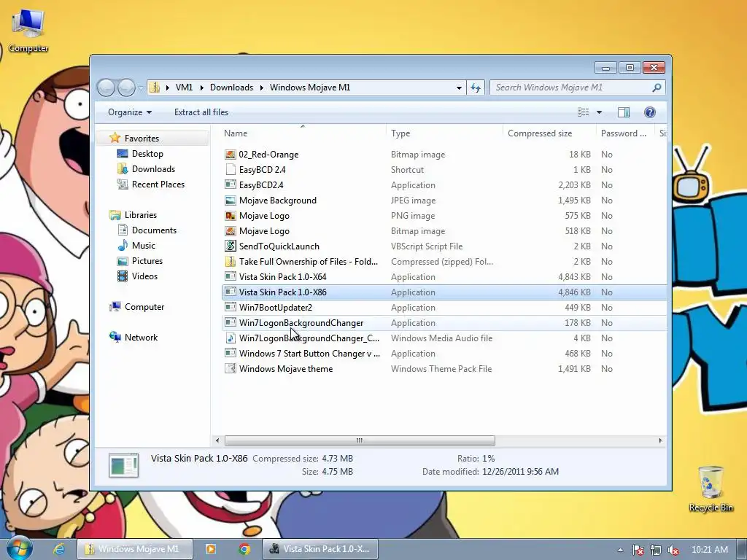Expand the address bar history dropdown

(459, 87)
